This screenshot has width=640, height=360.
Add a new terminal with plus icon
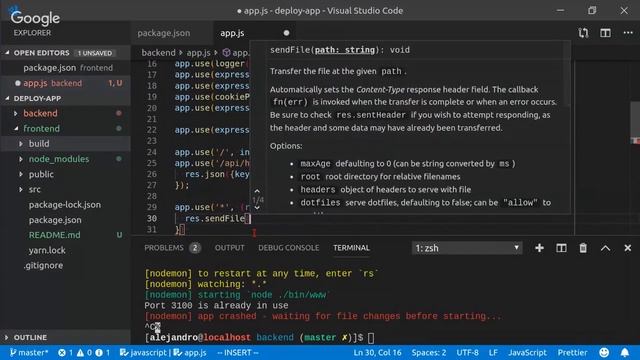[x=539, y=248]
